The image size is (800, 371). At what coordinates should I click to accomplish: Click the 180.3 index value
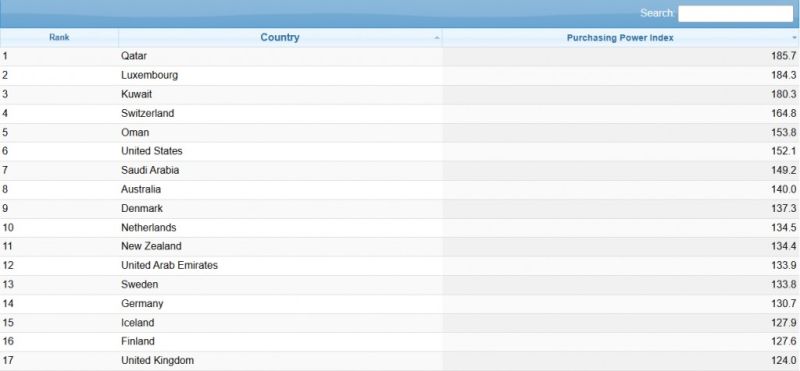(x=784, y=94)
